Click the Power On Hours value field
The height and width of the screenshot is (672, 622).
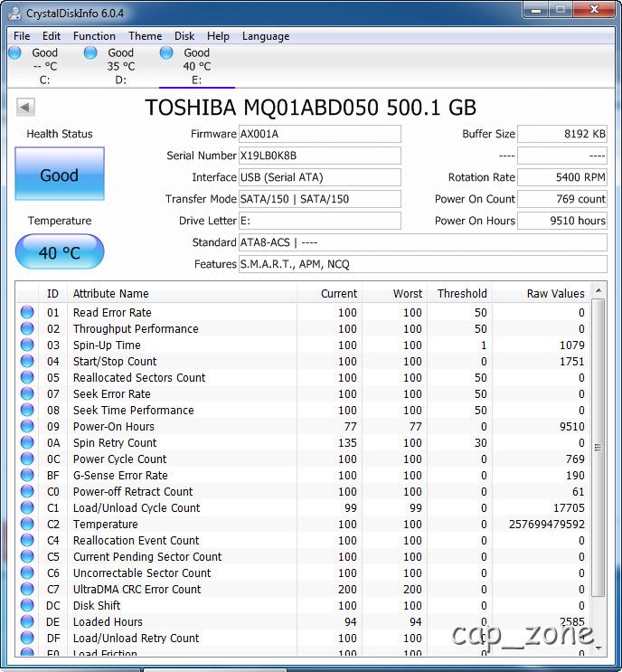[x=562, y=221]
